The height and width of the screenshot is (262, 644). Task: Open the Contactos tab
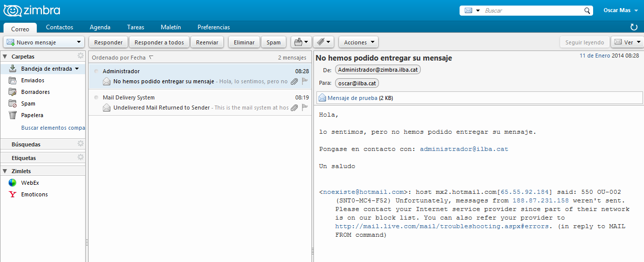click(59, 27)
